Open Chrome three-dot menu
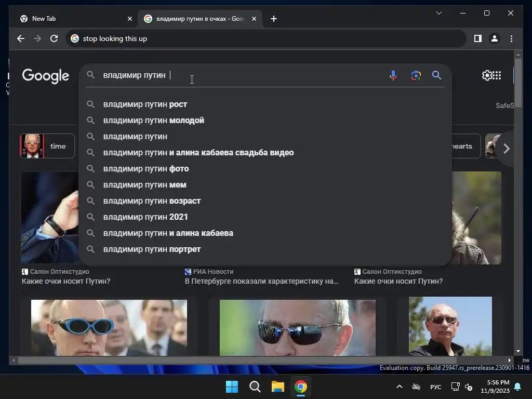Viewport: 532px width, 399px height. point(511,38)
